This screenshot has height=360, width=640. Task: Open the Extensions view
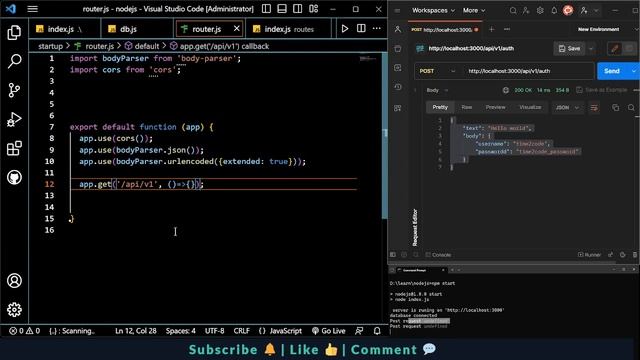(14, 149)
